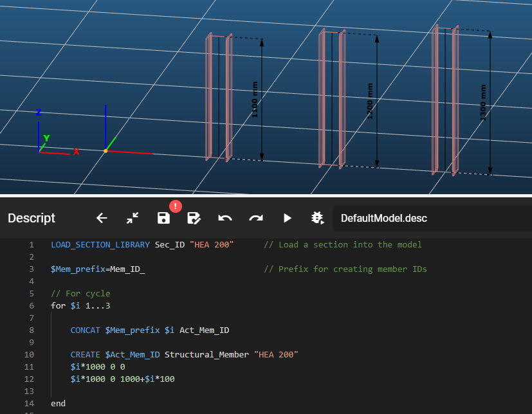Click the Z axis label of global triad
The width and height of the screenshot is (532, 414).
pyautogui.click(x=39, y=113)
